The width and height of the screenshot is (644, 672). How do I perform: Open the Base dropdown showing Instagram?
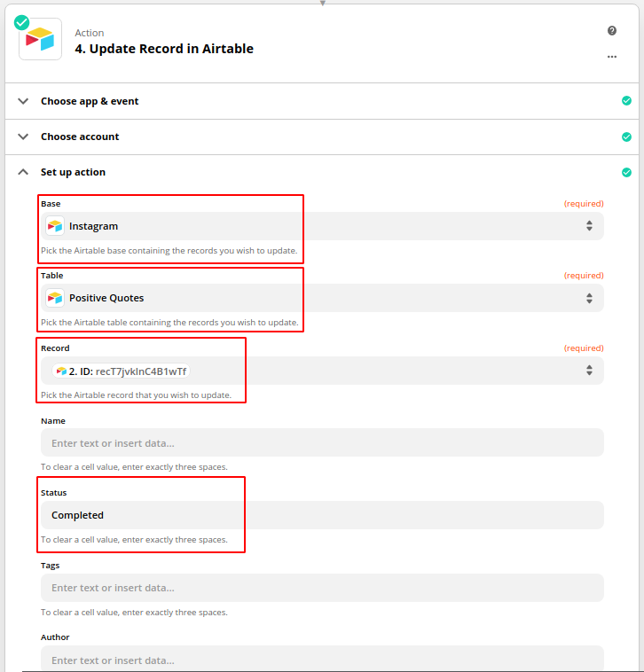(322, 226)
